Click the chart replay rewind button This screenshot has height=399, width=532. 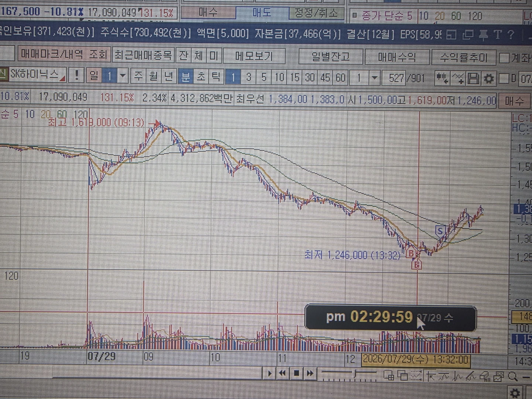[283, 374]
